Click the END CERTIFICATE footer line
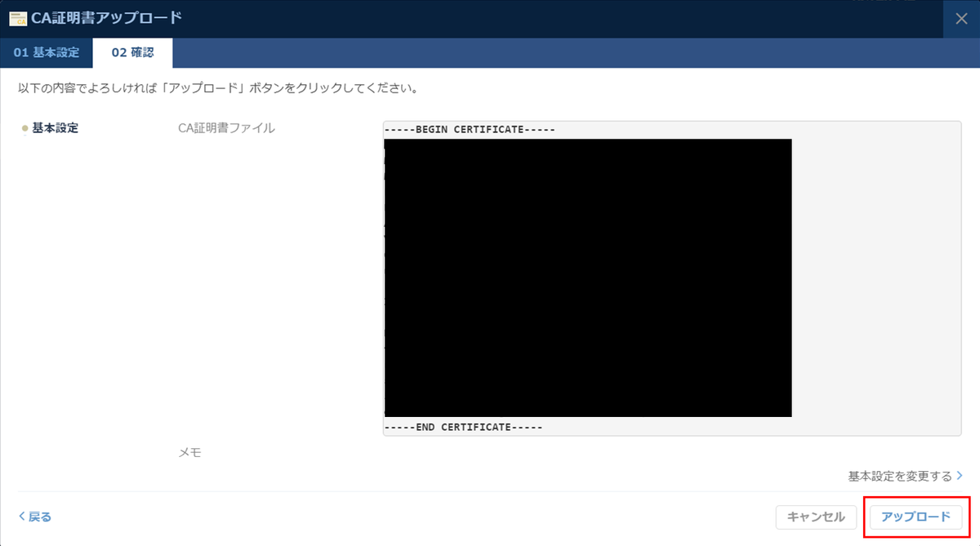 click(x=462, y=426)
